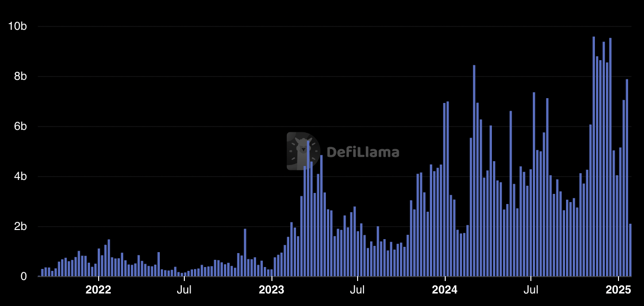
Task: Click the late-2022 spike bar near 2b
Action: (245, 253)
